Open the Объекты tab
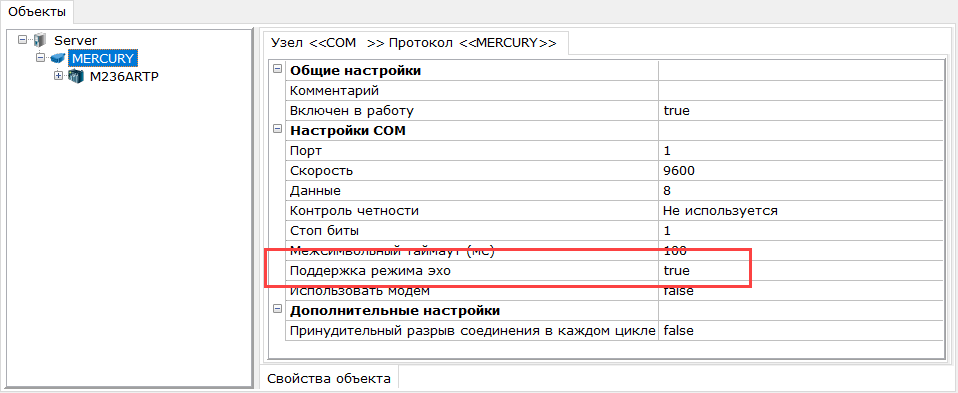This screenshot has width=958, height=393. (x=37, y=12)
